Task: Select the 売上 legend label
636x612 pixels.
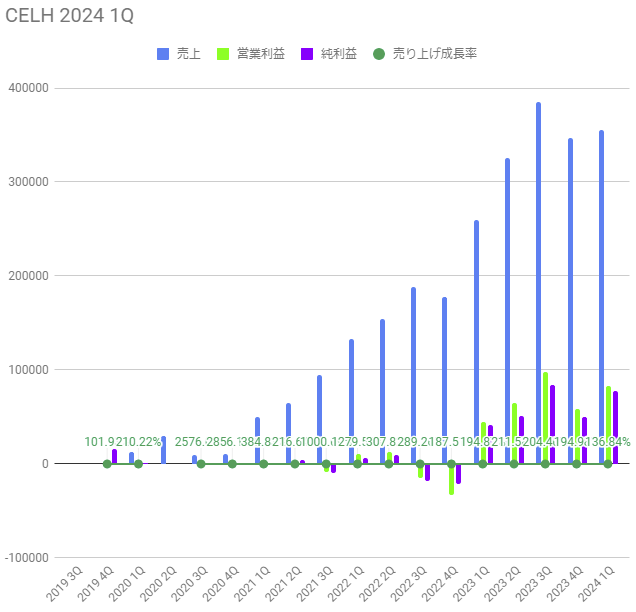Action: (189, 54)
